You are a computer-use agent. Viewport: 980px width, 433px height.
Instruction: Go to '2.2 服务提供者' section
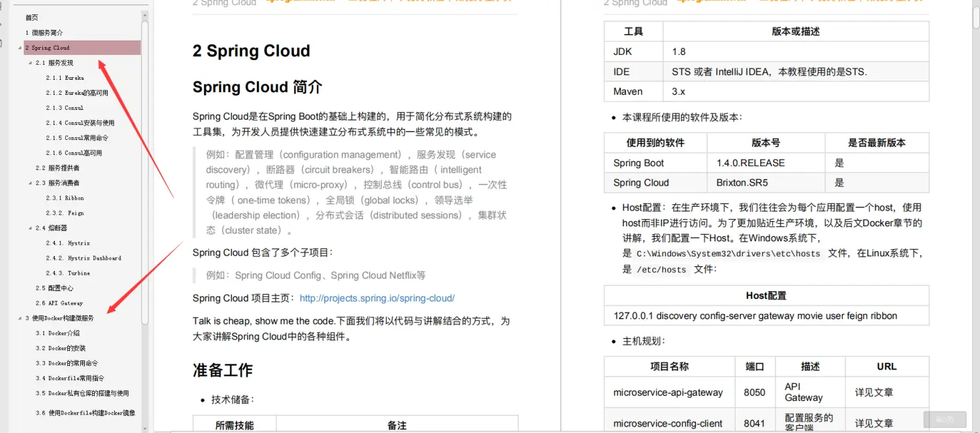tap(57, 168)
